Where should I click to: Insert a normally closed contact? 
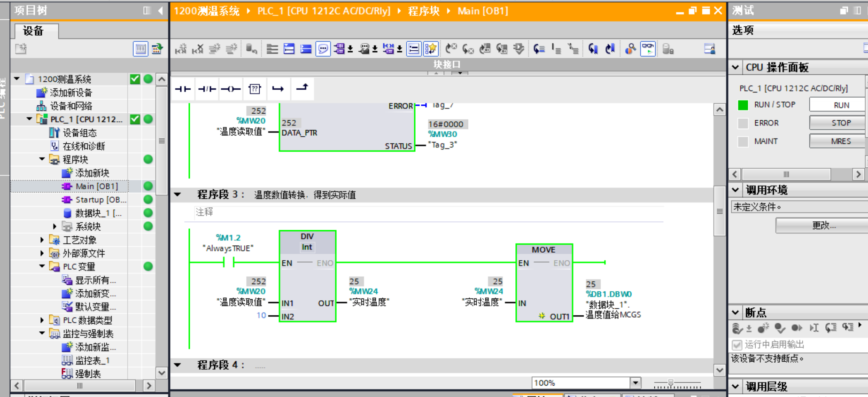click(x=207, y=89)
